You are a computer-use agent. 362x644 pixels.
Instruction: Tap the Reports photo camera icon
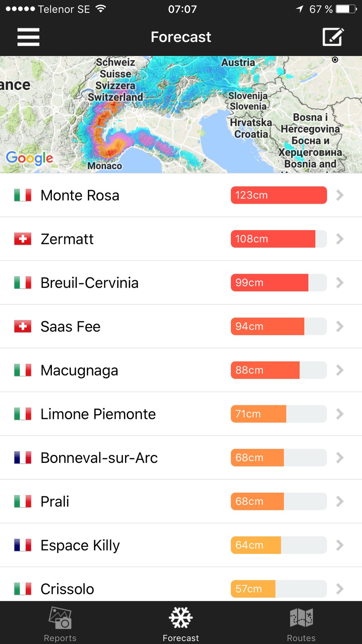click(60, 618)
